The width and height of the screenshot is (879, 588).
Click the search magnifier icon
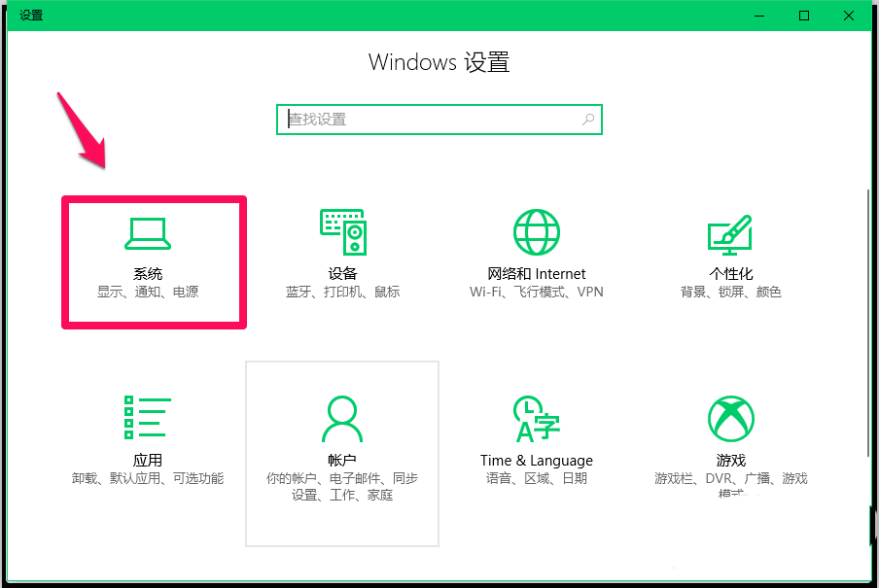[587, 119]
